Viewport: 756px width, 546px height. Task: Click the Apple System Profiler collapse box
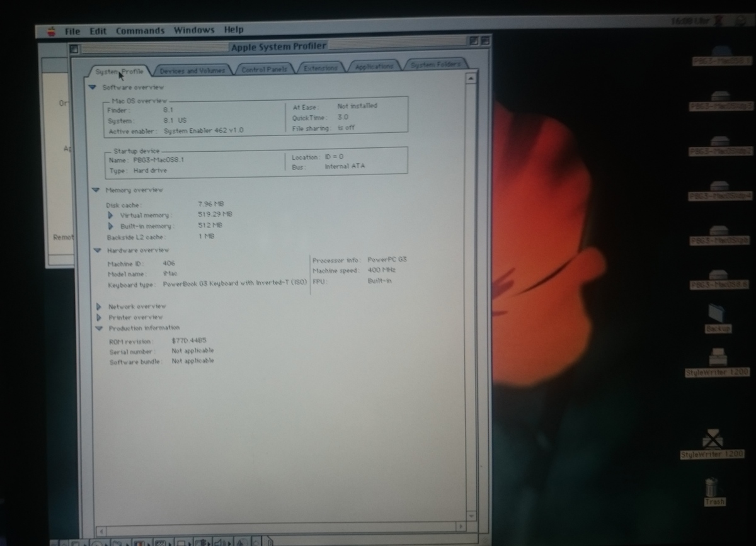[x=484, y=40]
